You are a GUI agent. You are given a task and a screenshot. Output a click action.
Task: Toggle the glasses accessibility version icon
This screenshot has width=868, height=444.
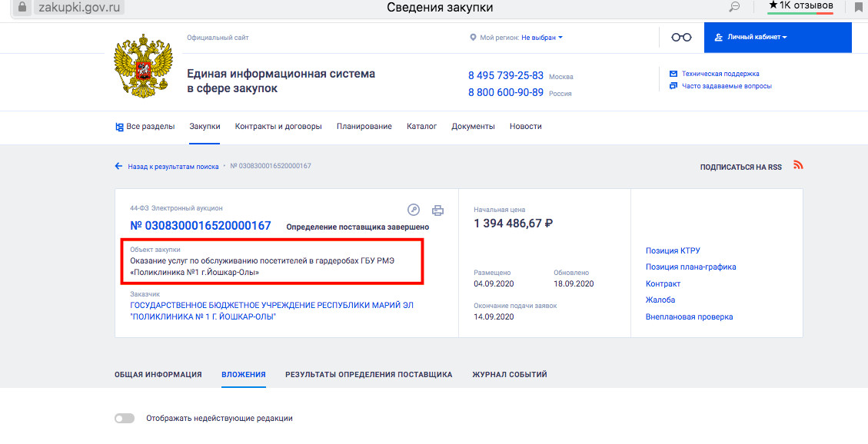pos(681,38)
